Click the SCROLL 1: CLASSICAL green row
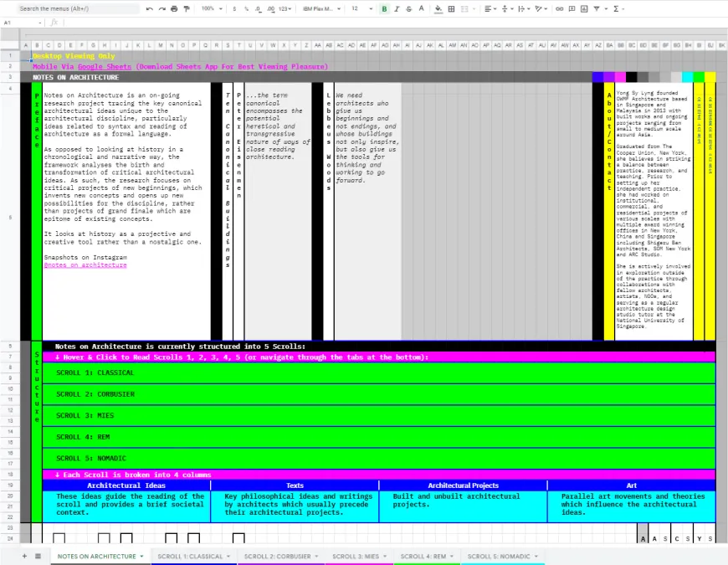This screenshot has width=728, height=565. [x=378, y=372]
